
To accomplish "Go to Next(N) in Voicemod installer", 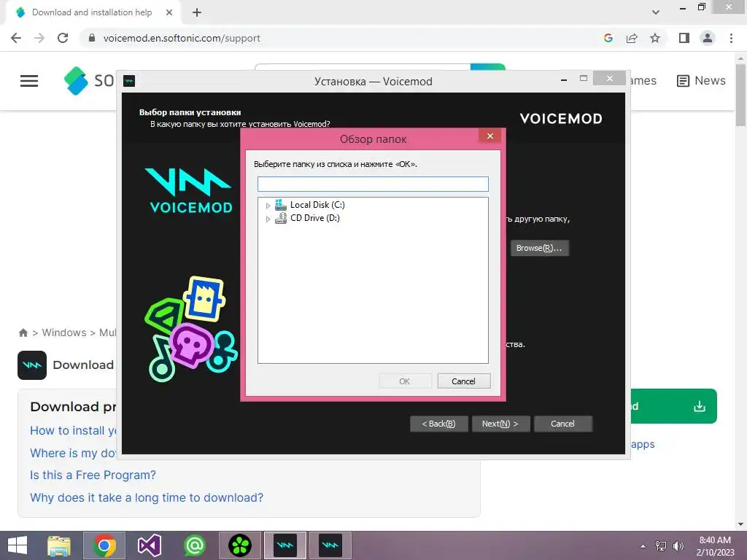I will click(x=500, y=424).
